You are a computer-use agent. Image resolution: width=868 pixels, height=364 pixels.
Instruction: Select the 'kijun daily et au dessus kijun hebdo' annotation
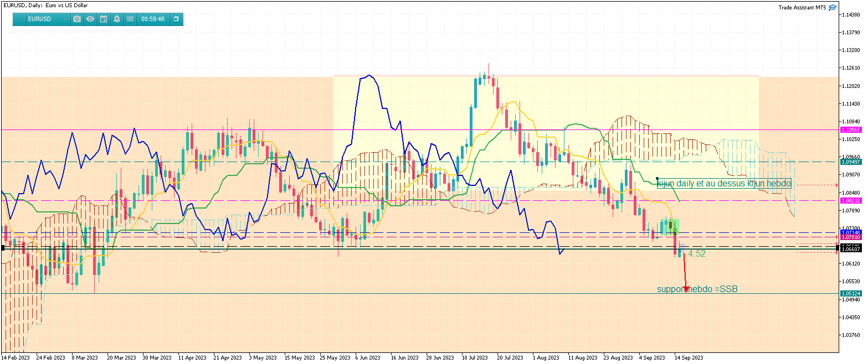coord(724,183)
